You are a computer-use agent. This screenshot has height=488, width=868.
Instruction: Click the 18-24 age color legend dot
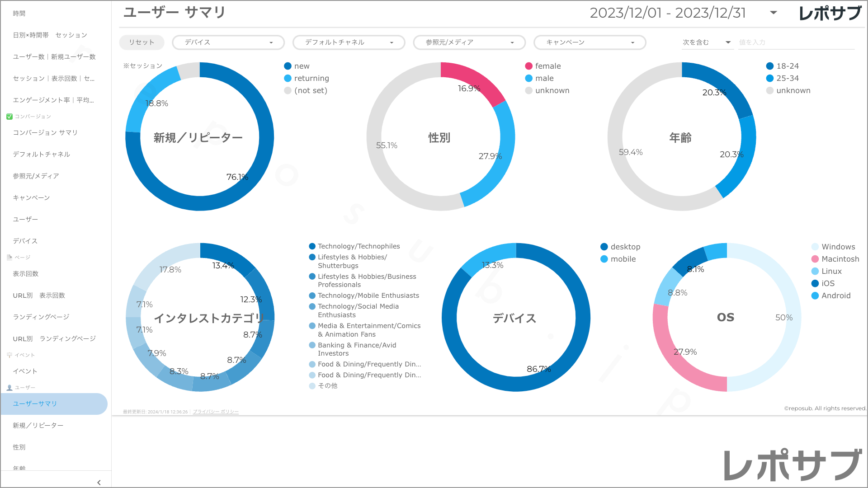(x=770, y=66)
